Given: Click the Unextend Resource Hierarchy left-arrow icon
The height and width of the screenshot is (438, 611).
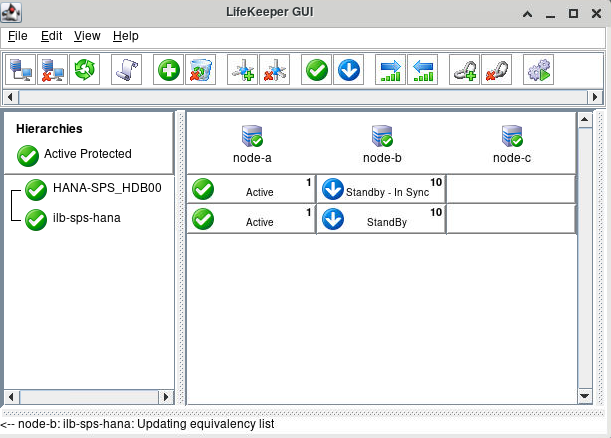Looking at the screenshot, I should (423, 70).
